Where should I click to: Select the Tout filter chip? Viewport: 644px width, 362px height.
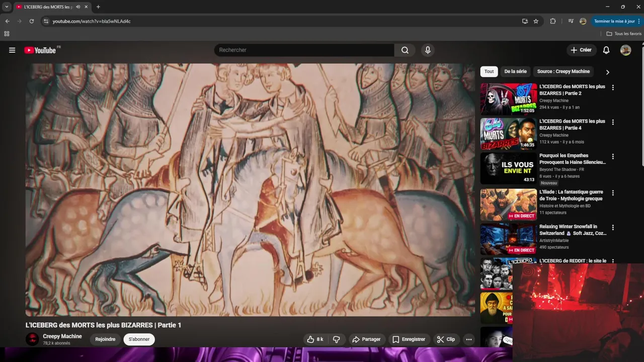pos(489,71)
